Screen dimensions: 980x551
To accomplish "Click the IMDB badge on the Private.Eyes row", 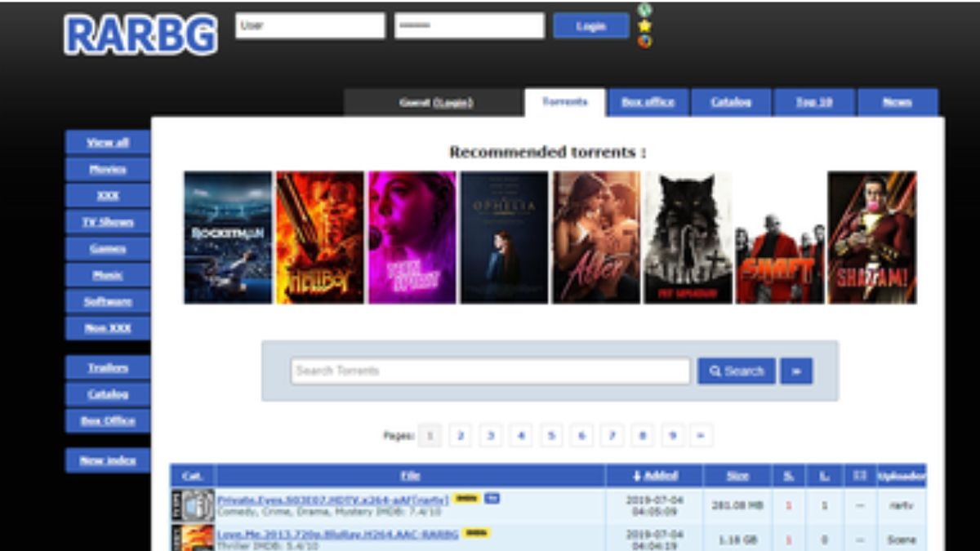I will (466, 498).
